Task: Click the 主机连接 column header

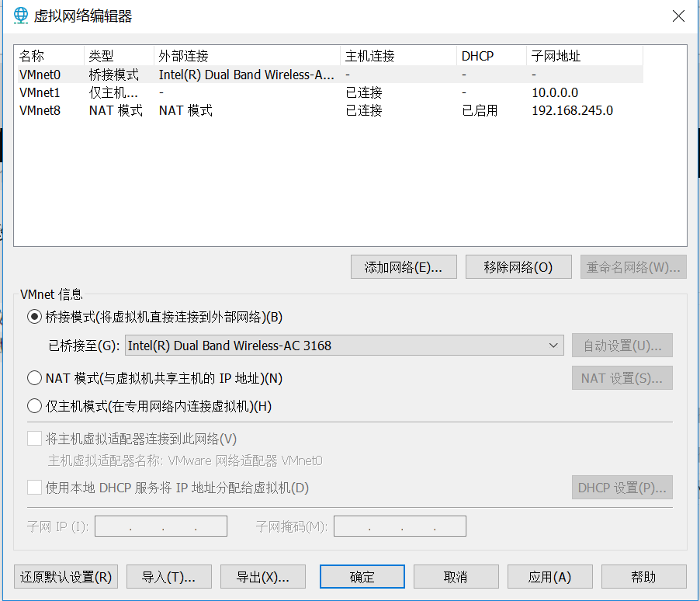Action: point(399,56)
